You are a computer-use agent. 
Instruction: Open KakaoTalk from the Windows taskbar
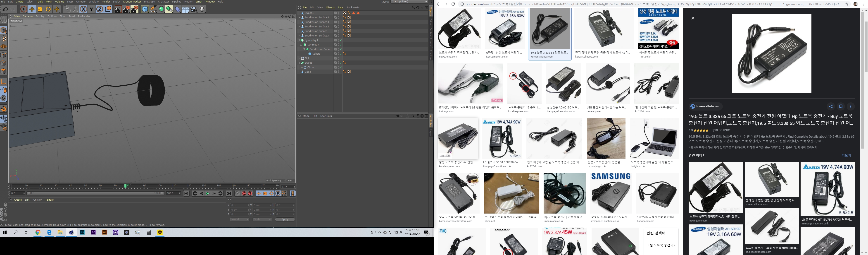160,232
